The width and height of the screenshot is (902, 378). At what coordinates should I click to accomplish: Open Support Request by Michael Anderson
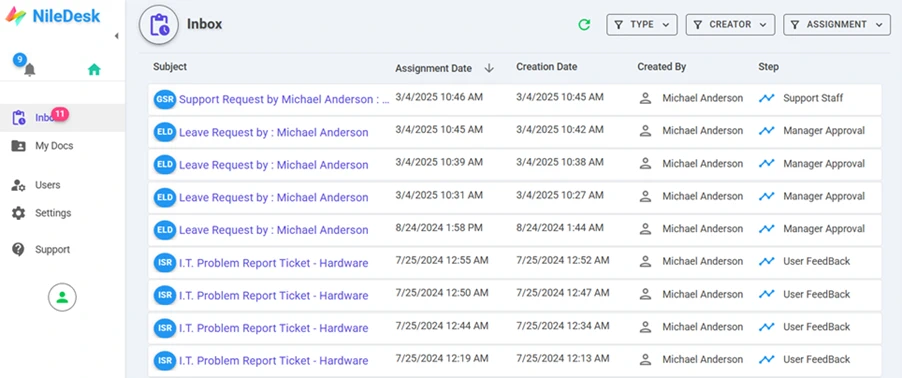click(284, 100)
